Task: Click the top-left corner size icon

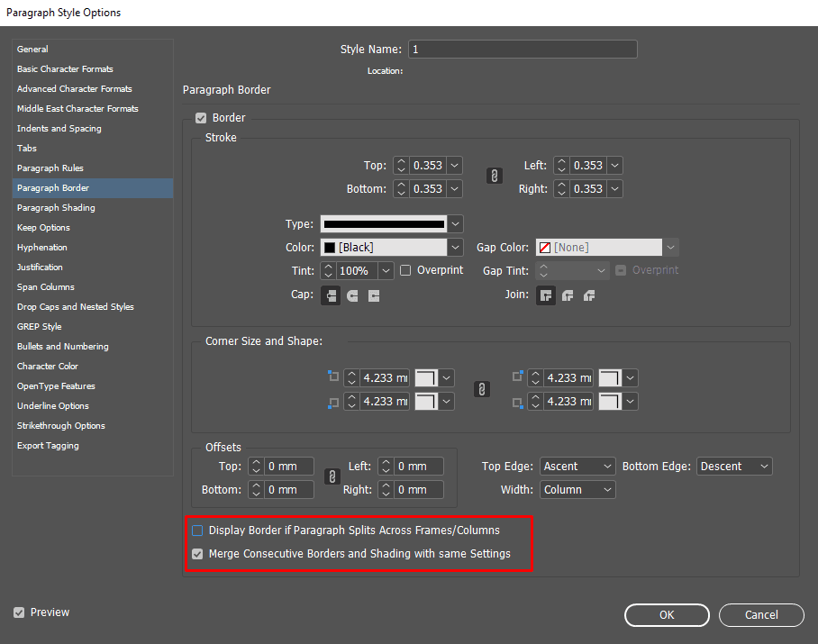Action: pos(333,376)
